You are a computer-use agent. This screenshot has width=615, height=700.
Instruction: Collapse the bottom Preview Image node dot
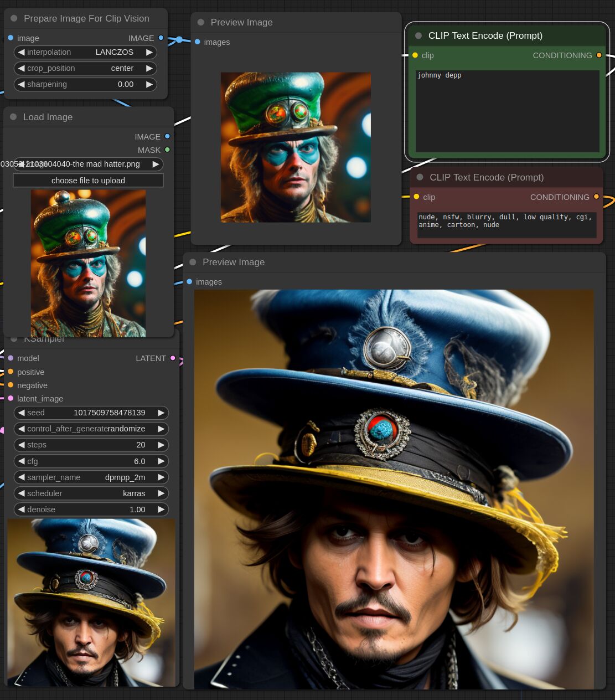coord(193,262)
